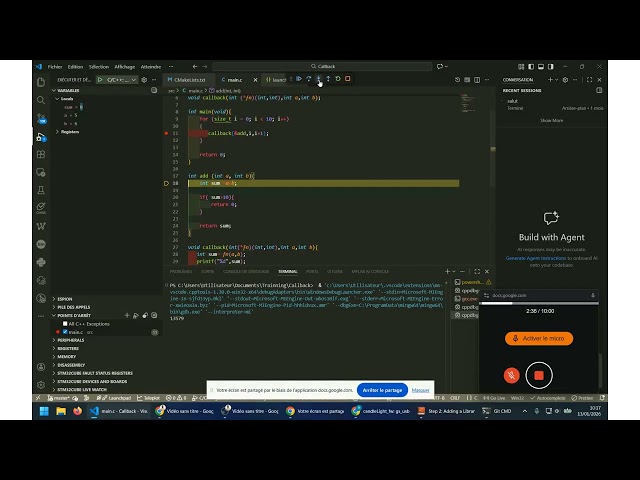Open the Source Control view
This screenshot has height=480, width=640.
tap(41, 118)
